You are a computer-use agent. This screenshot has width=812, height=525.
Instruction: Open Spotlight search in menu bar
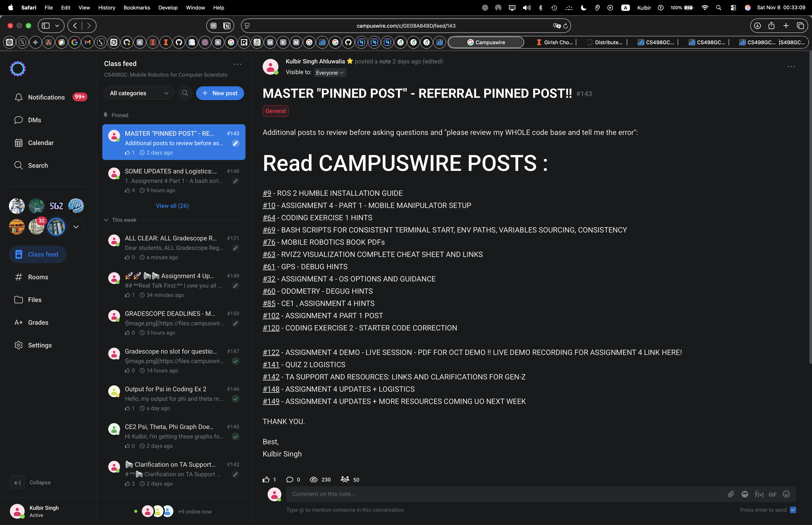(x=719, y=8)
